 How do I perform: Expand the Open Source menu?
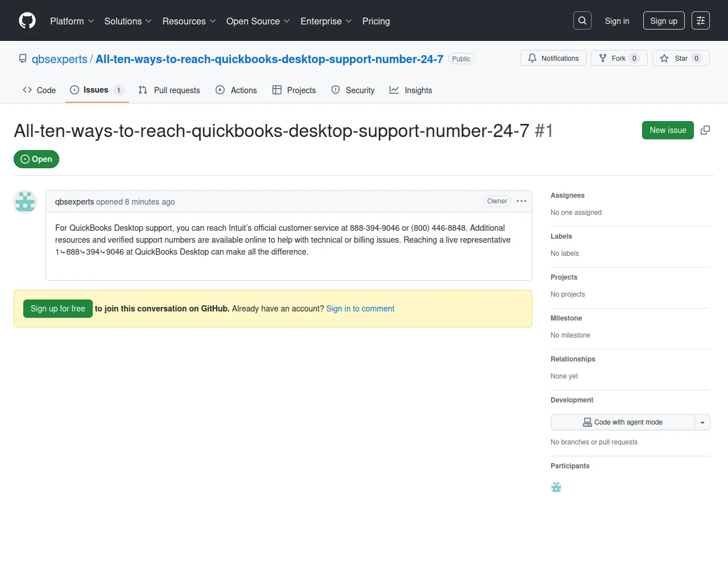tap(258, 21)
